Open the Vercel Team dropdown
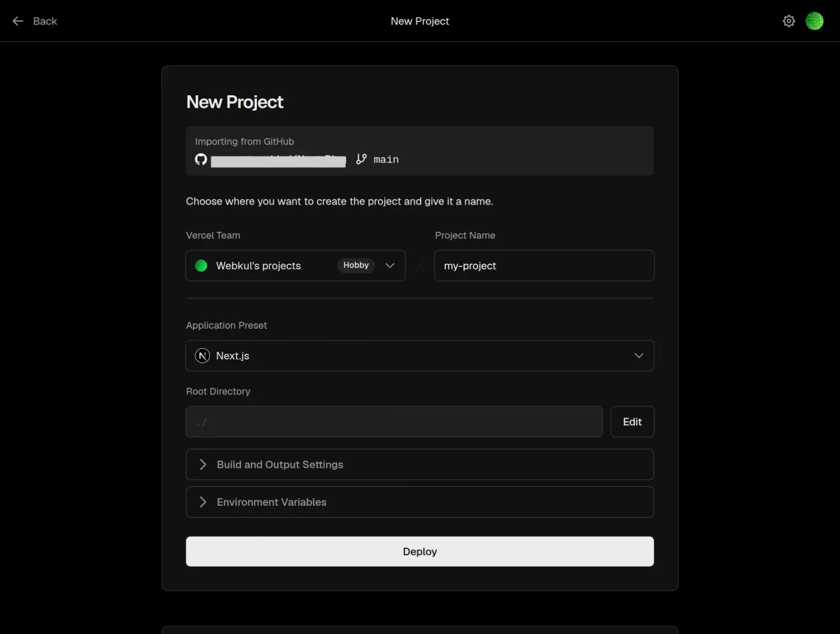 [295, 266]
